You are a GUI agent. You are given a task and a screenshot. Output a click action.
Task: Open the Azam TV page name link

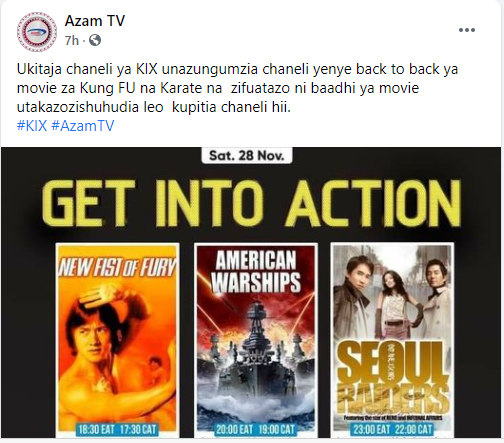pos(95,21)
